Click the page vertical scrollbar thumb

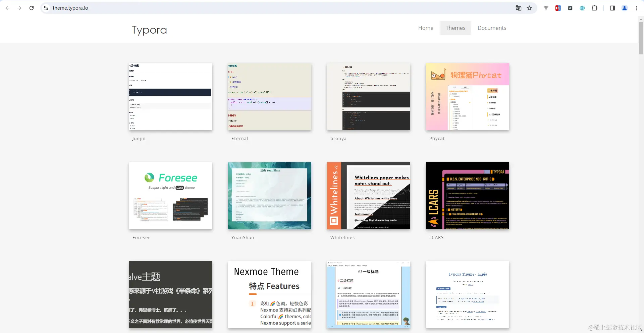tap(641, 38)
